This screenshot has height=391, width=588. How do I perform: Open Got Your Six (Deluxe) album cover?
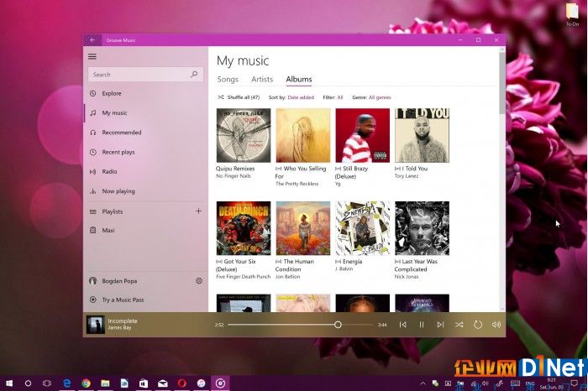[244, 228]
